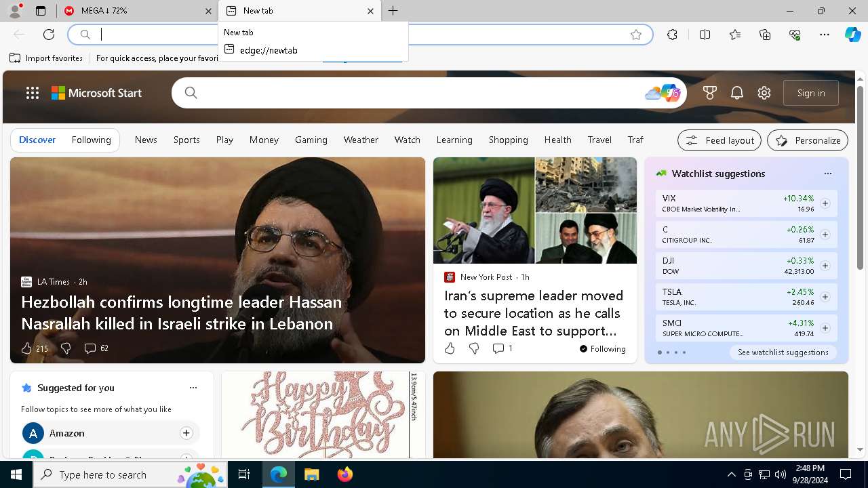
Task: Open the News category
Action: pyautogui.click(x=146, y=140)
